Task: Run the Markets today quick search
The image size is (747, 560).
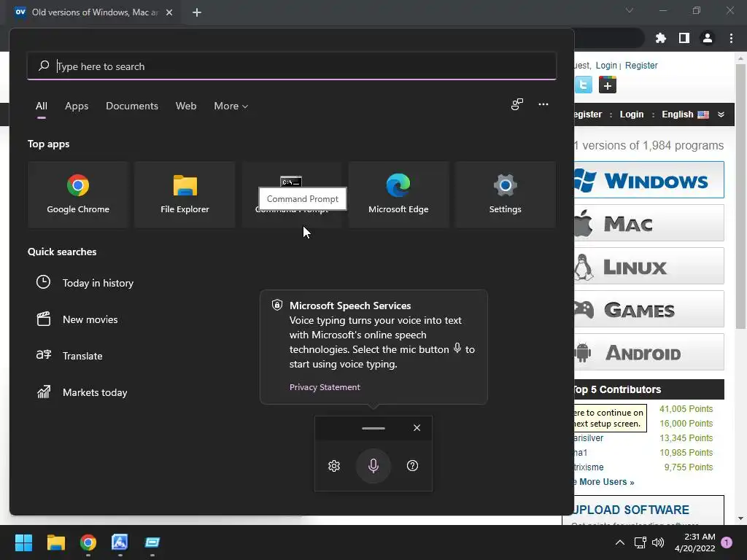Action: coord(95,392)
